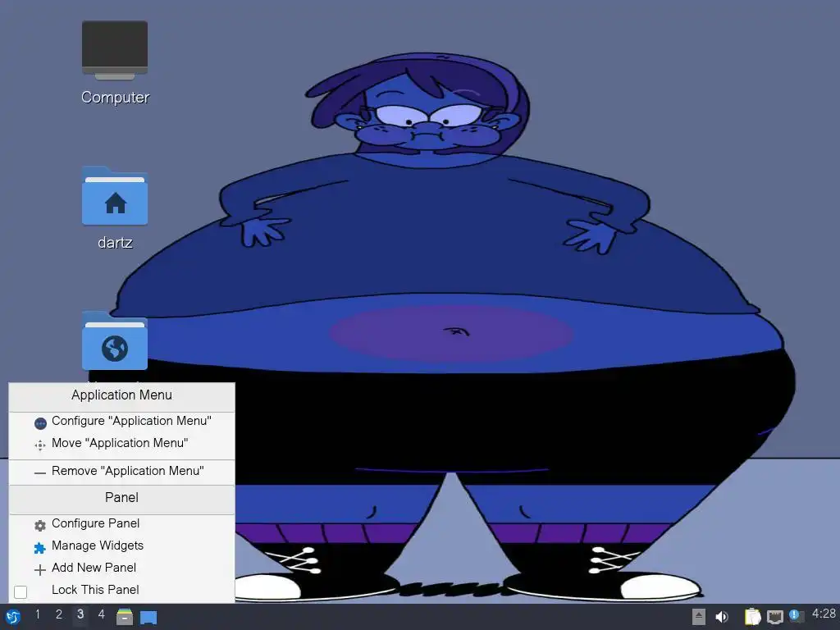Open the update notifier tray icon
The height and width of the screenshot is (630, 840).
(x=796, y=616)
